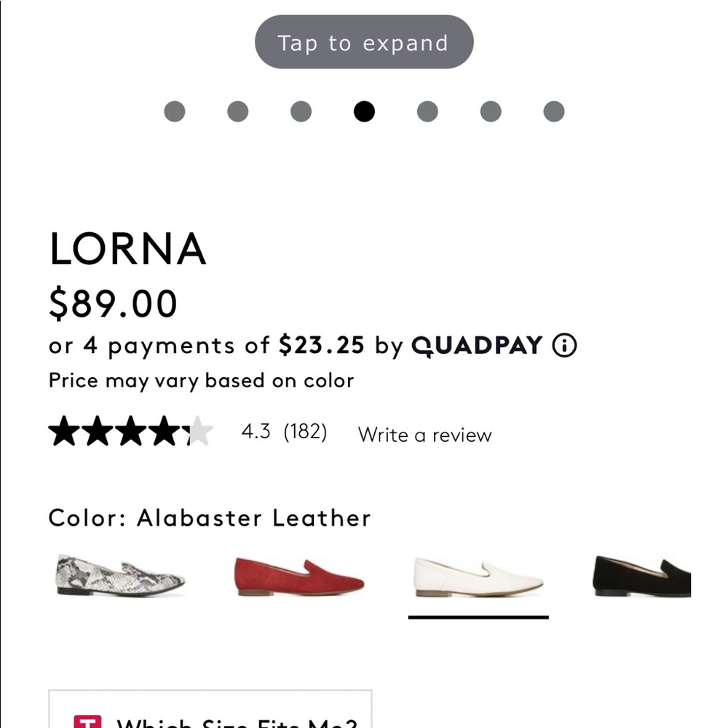
Task: Choose the snakeskin print shoe color
Action: [120, 576]
